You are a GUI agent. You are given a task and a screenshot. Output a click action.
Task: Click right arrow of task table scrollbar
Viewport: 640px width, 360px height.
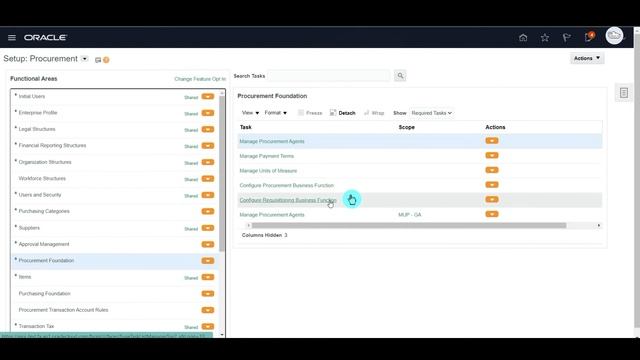[599, 225]
